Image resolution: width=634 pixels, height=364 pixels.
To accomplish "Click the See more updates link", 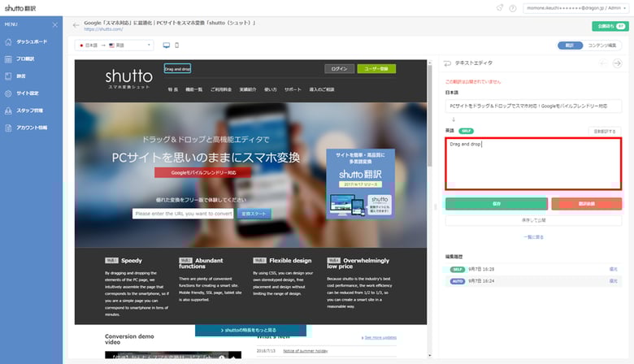I will click(380, 337).
